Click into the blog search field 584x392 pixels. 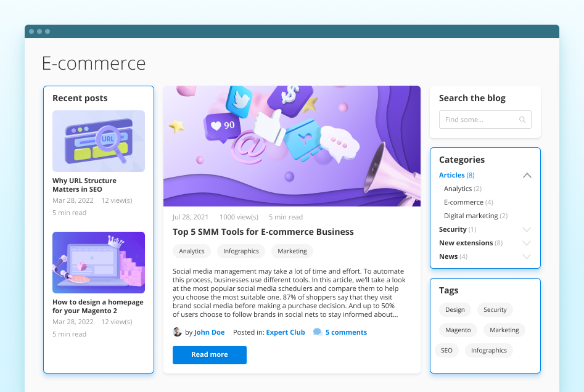click(x=479, y=120)
